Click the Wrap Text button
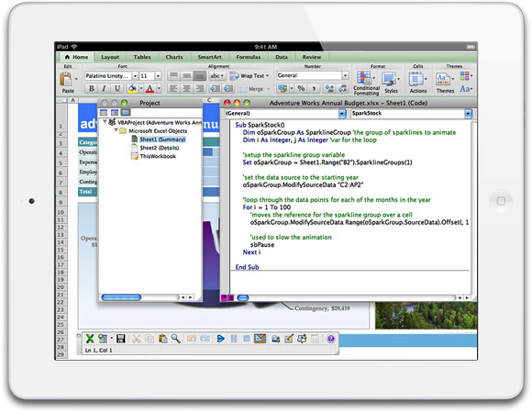This screenshot has width=532, height=413. (x=249, y=75)
